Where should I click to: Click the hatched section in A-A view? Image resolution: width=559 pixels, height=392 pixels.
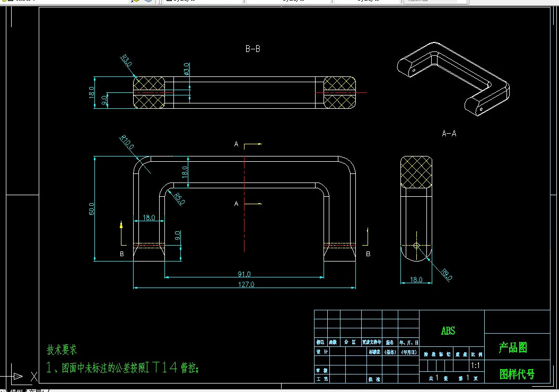416,172
